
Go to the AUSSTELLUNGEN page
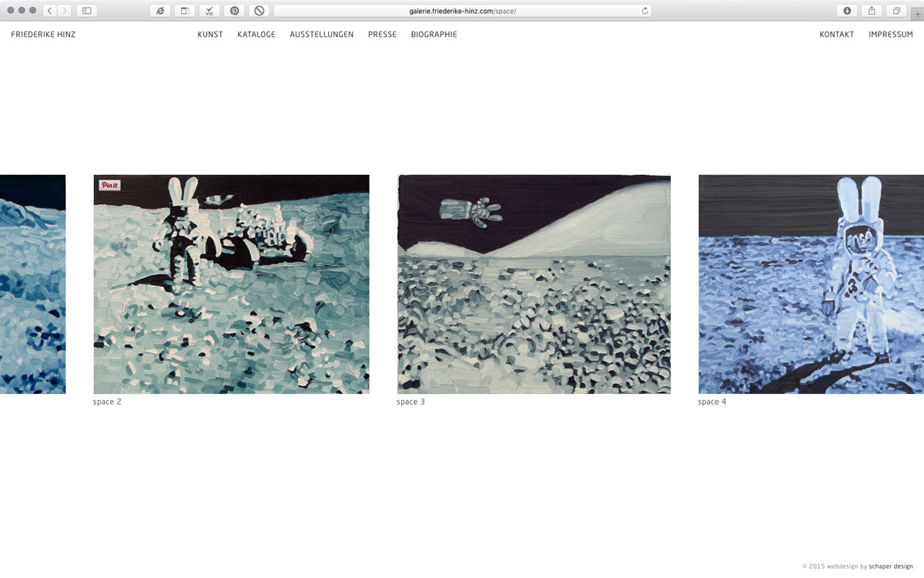322,35
